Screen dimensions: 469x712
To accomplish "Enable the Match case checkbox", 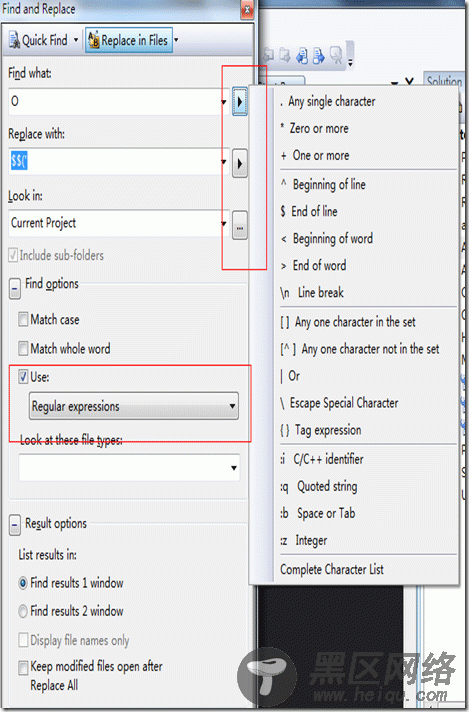I will click(23, 319).
